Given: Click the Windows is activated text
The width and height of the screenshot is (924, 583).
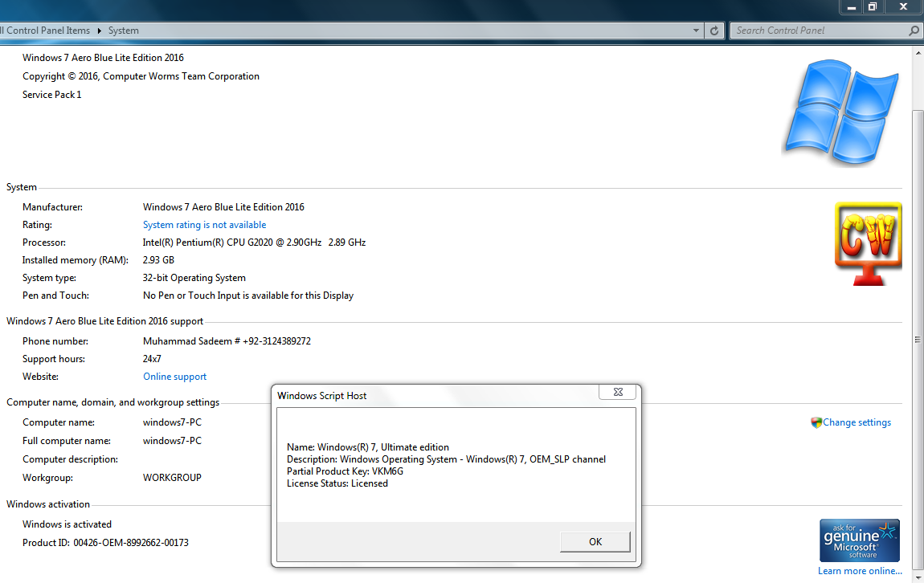Looking at the screenshot, I should (x=67, y=524).
